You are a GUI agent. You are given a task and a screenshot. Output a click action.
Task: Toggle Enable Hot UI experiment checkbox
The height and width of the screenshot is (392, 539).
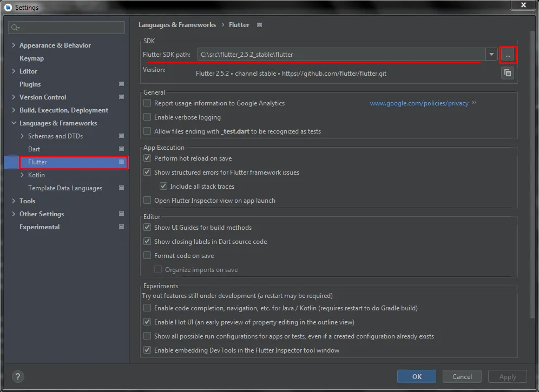point(147,322)
